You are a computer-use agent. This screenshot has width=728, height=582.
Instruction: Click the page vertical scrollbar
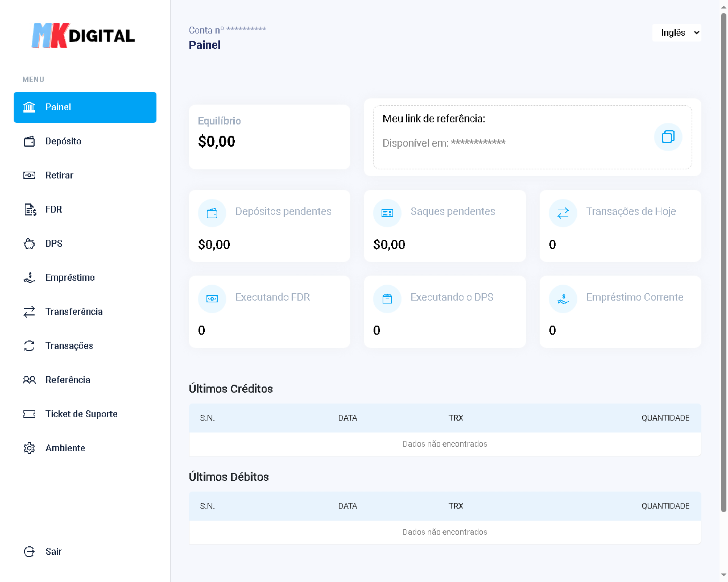pos(723,261)
